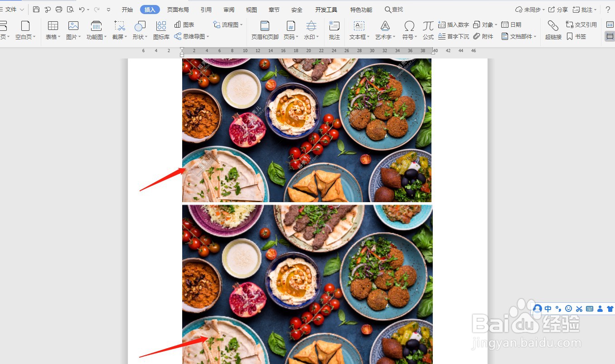Insert WordArt (艺术字)
Screen dimensions: 615x364
(385, 30)
